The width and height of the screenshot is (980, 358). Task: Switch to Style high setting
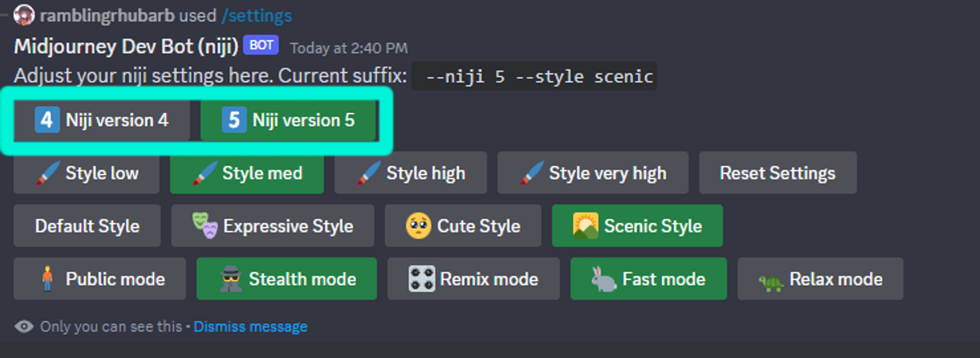point(411,173)
